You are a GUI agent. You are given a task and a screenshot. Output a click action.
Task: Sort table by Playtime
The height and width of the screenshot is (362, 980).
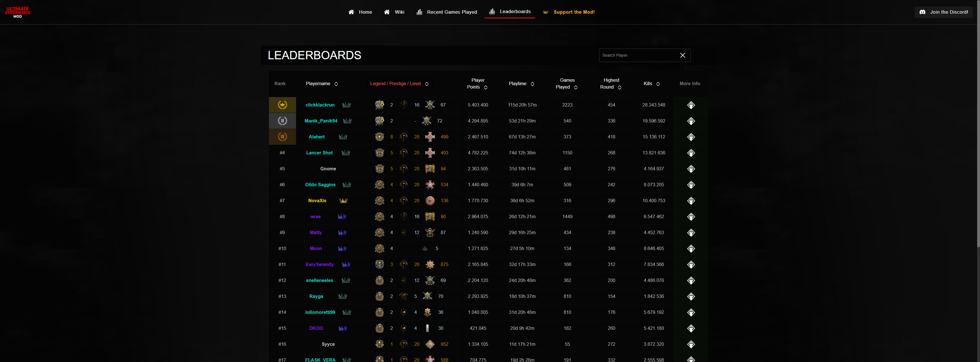click(532, 84)
